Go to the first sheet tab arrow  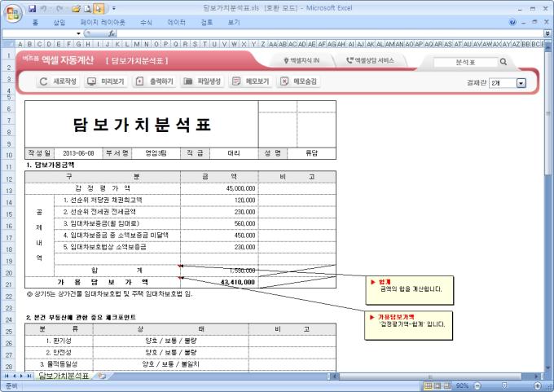point(7,376)
